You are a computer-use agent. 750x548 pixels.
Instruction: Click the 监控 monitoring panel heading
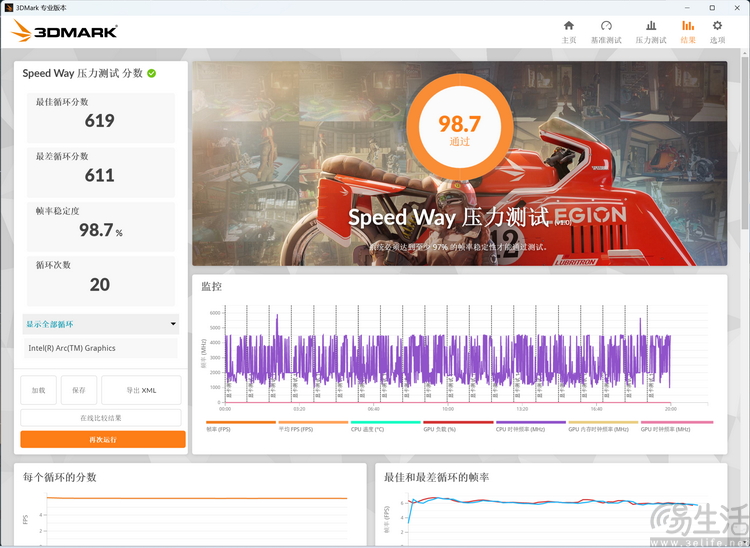coord(211,286)
